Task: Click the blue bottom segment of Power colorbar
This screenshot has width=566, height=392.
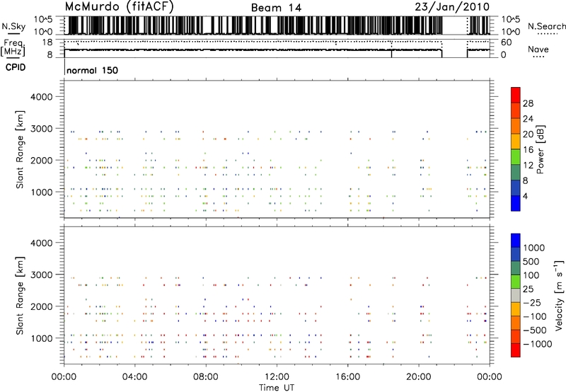Action: pyautogui.click(x=516, y=203)
